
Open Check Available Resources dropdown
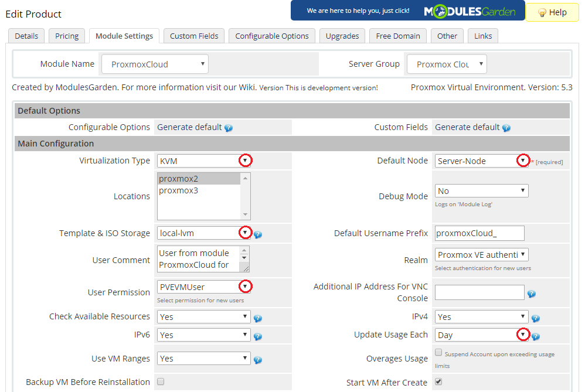point(204,316)
